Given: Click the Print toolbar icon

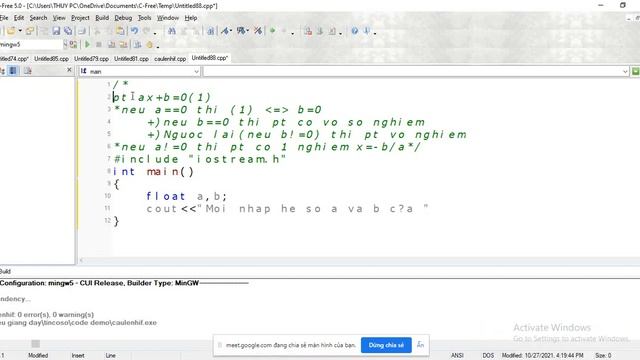Looking at the screenshot, I should coord(82,31).
